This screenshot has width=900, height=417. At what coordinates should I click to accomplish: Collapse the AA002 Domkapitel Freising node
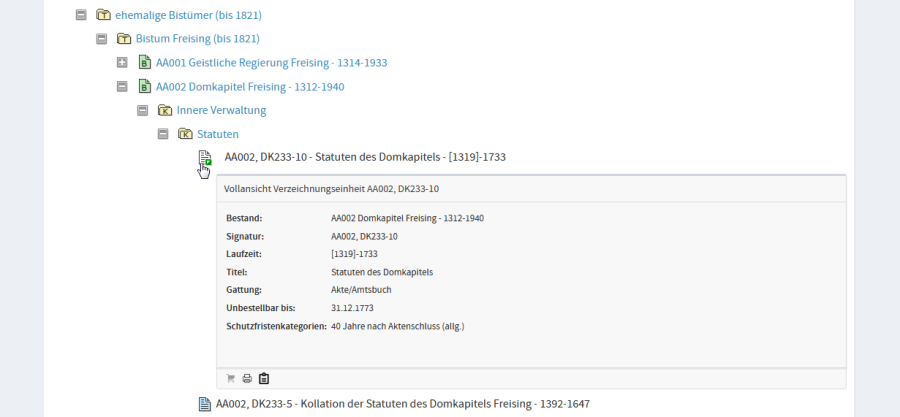[122, 87]
